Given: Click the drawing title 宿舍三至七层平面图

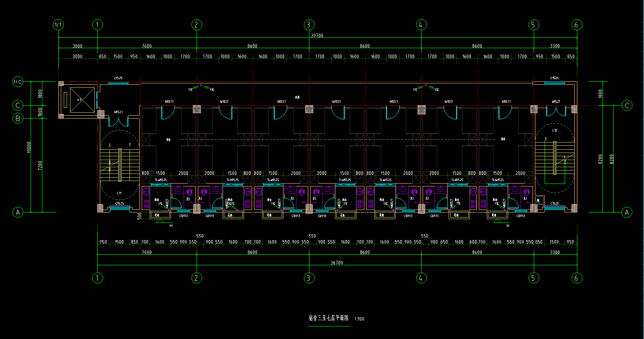Looking at the screenshot, I should tap(328, 318).
